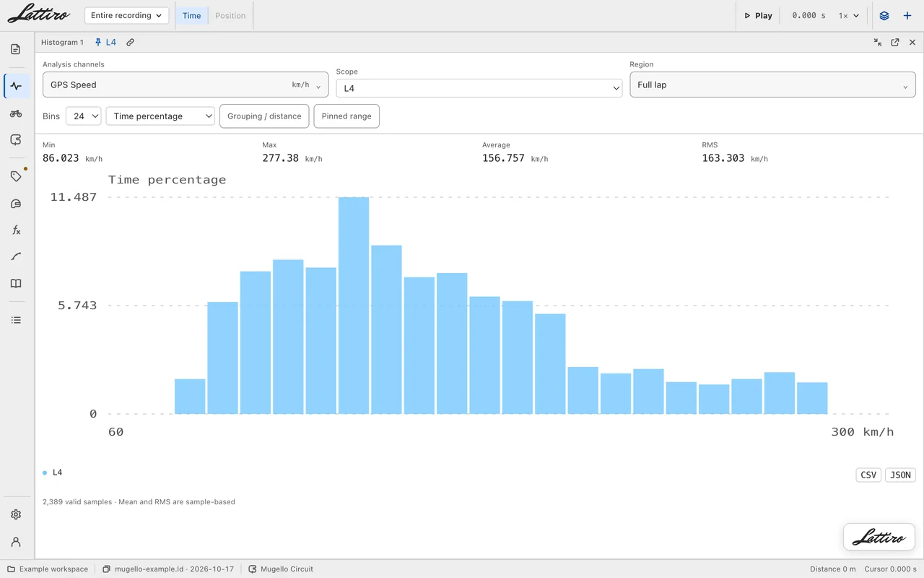This screenshot has height=578, width=924.
Task: Click the Example workspace status bar entry
Action: (48, 569)
